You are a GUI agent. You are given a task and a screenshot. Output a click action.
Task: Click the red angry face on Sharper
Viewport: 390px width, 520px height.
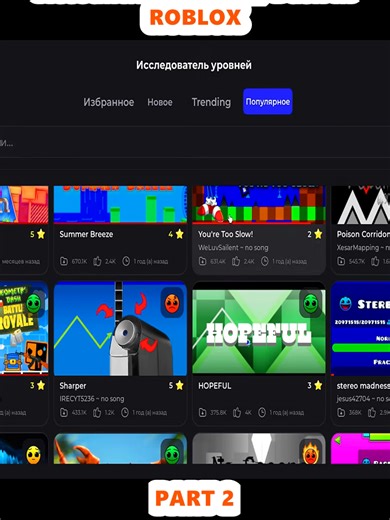click(172, 303)
